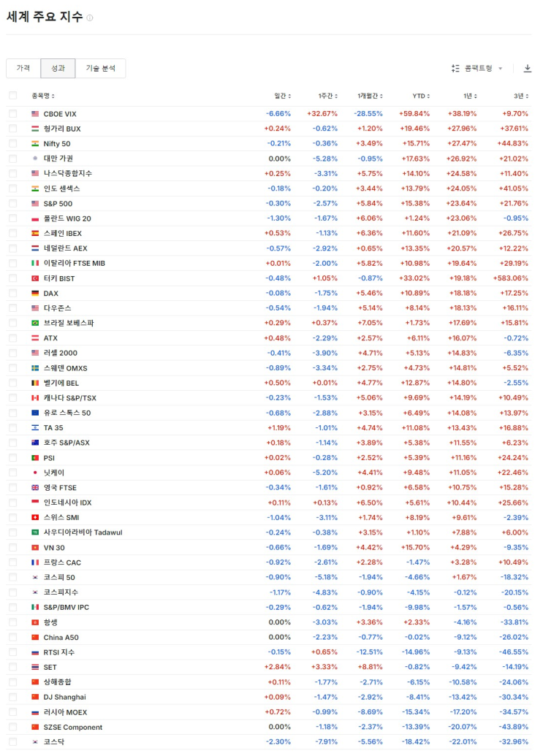Click the info icon beside 세계 주요 지수
Image resolution: width=543 pixels, height=756 pixels.
pyautogui.click(x=90, y=18)
